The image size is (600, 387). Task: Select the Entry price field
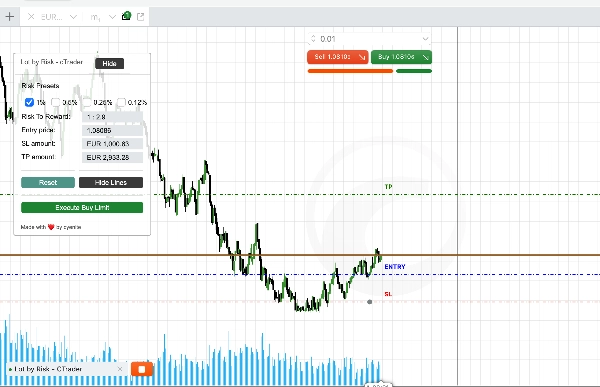[112, 131]
